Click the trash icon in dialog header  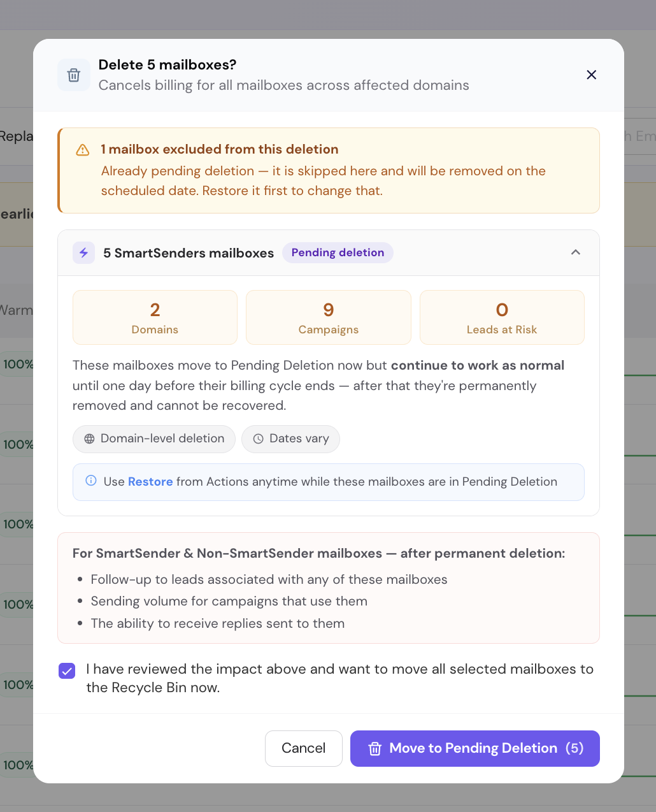[74, 75]
